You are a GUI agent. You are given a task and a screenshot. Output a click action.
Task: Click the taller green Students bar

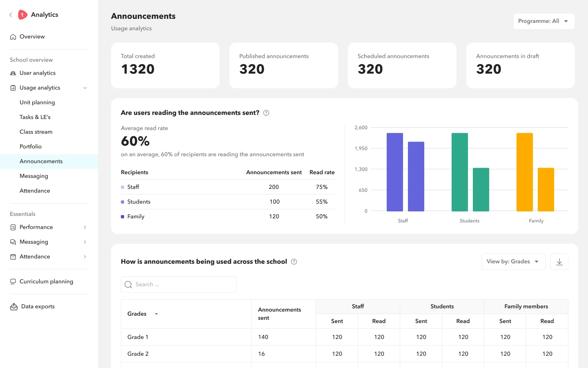[460, 172]
